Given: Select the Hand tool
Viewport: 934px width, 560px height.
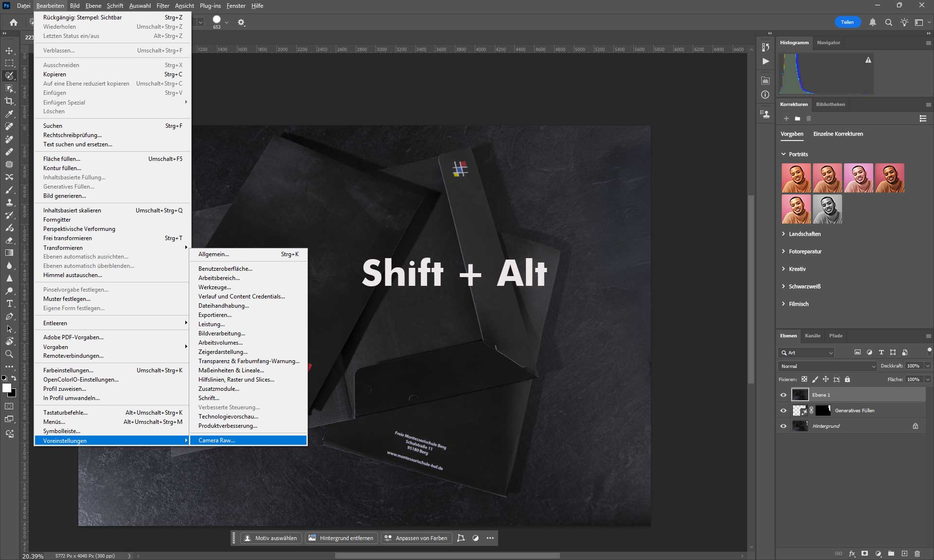Looking at the screenshot, I should pyautogui.click(x=9, y=342).
